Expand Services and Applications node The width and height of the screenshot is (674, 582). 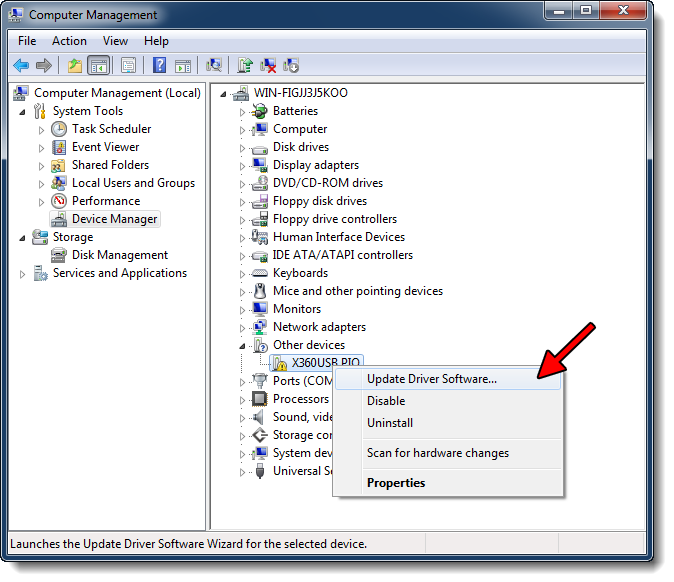coord(22,274)
